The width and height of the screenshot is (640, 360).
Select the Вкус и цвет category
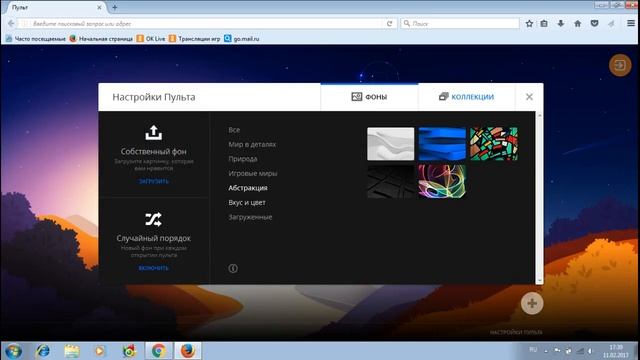[247, 202]
